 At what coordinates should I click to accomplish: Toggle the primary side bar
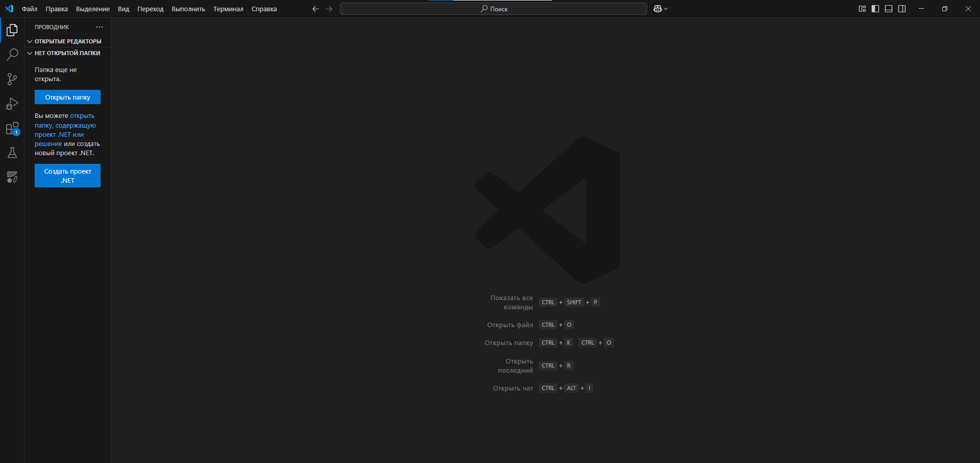[875, 9]
